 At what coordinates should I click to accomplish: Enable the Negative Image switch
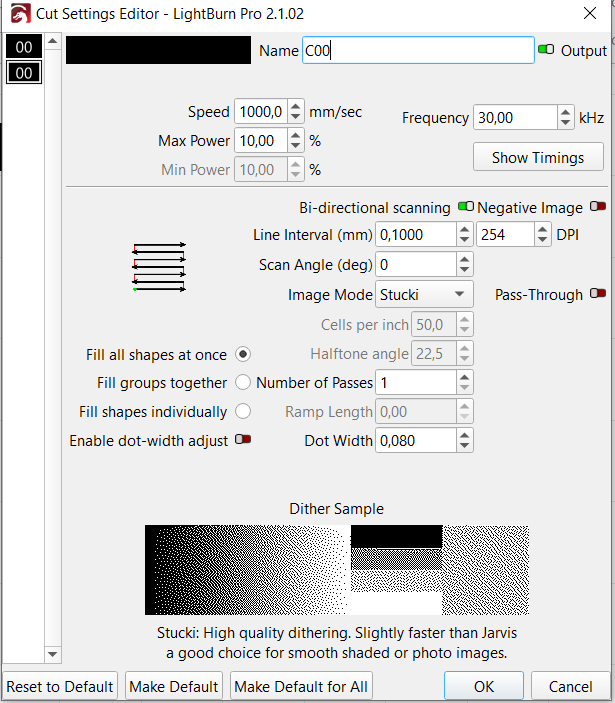pos(598,206)
